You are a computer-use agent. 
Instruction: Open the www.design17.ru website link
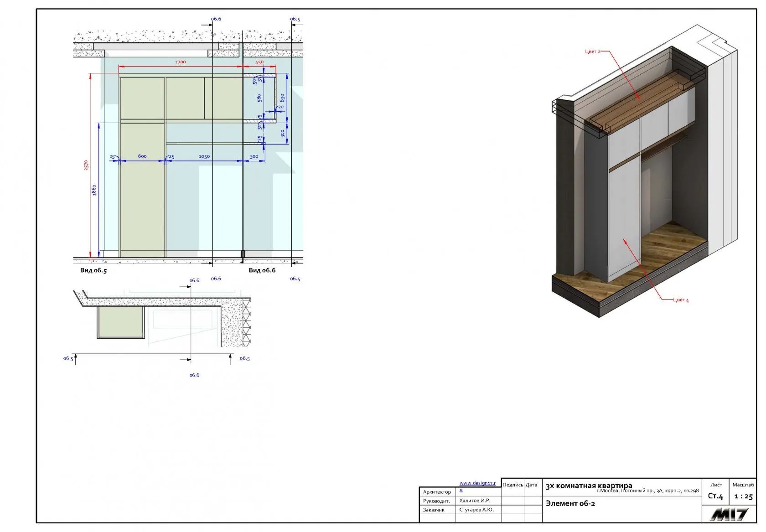point(477,483)
